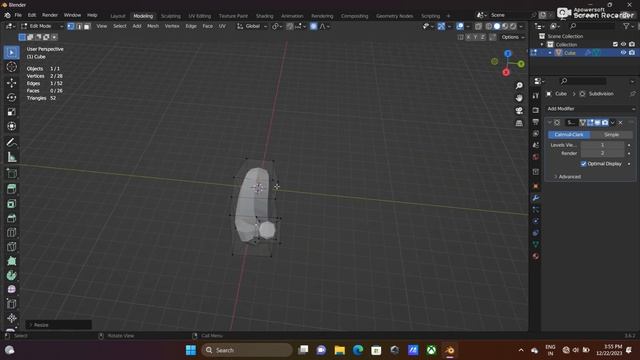Enable rendered viewport shading
This screenshot has height=360, width=640.
pyautogui.click(x=513, y=26)
